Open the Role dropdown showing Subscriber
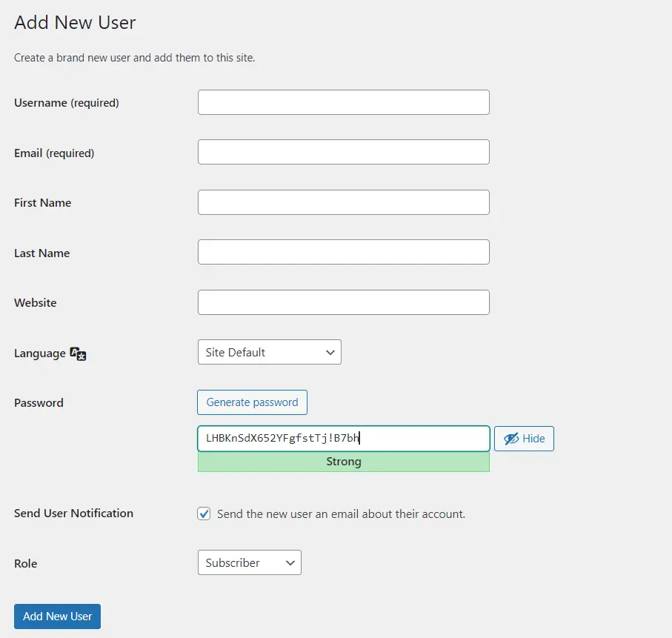The image size is (672, 638). pos(250,562)
